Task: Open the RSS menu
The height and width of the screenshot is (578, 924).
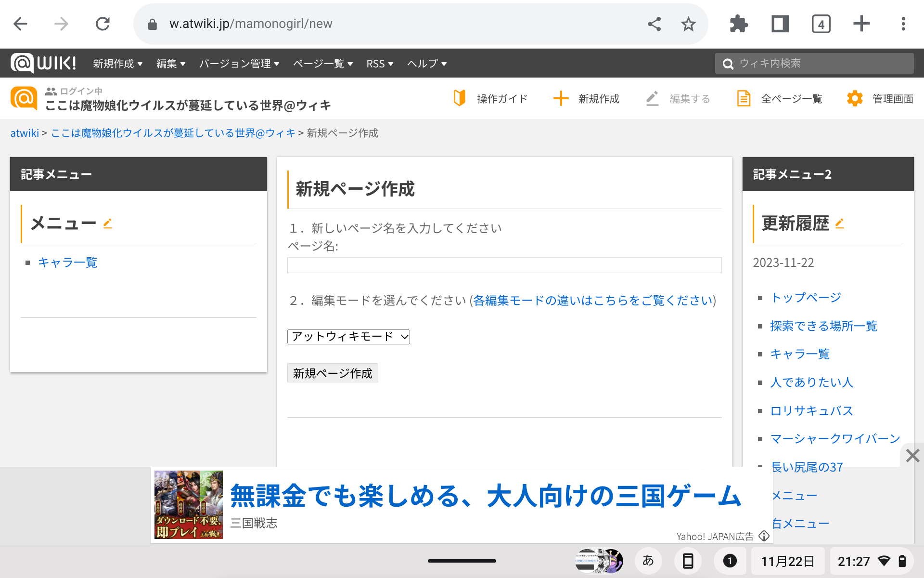Action: (380, 64)
